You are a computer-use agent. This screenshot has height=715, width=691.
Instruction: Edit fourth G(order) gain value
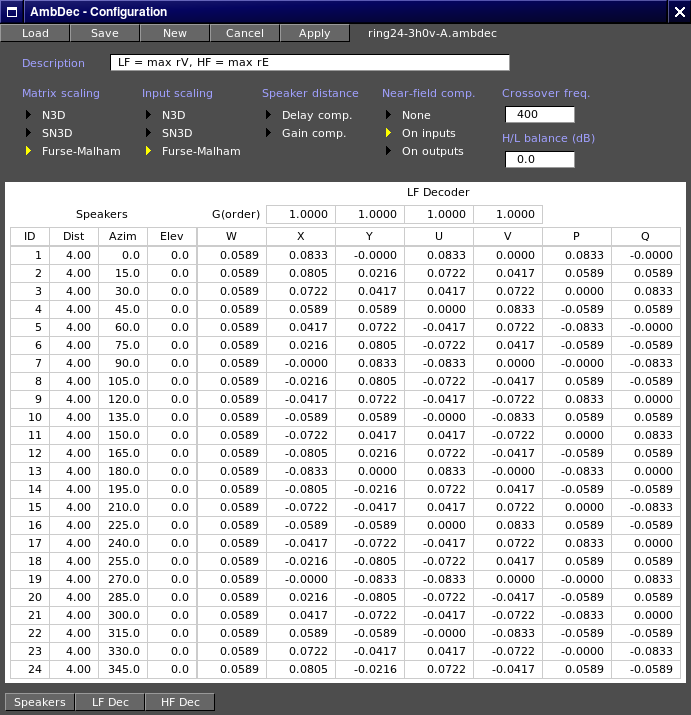(x=508, y=214)
